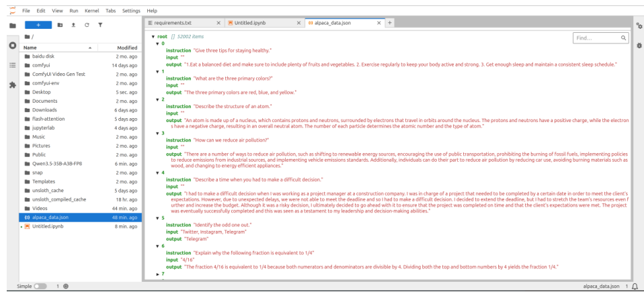
Task: Open the File Browser sidebar icon
Action: pyautogui.click(x=13, y=26)
